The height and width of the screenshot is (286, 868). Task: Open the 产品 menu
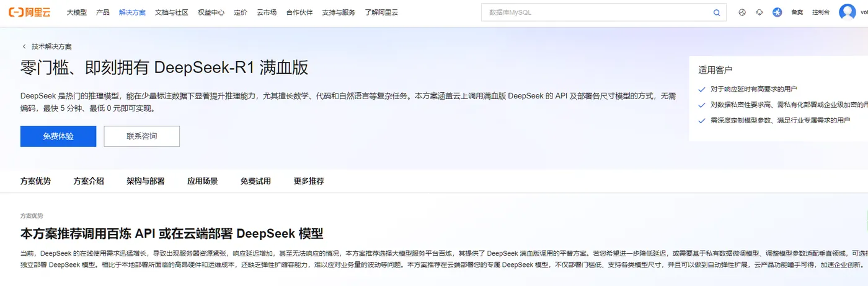[x=103, y=12]
